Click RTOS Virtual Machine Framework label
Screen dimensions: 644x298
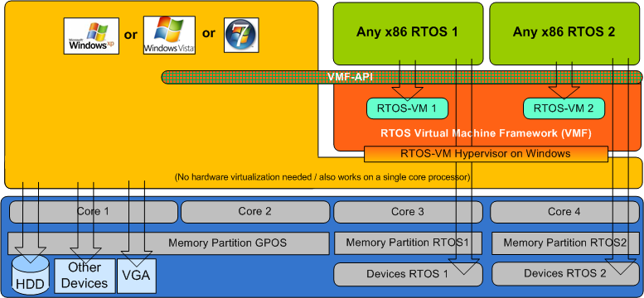[x=486, y=134]
